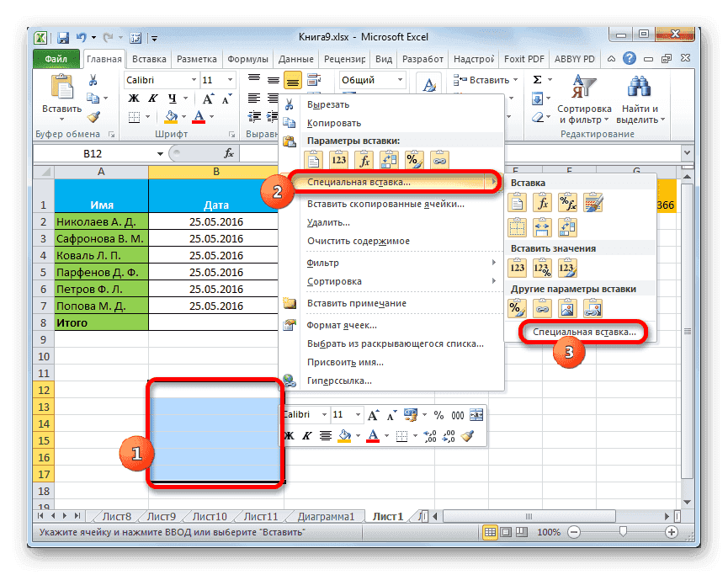Select the Paste Values "123" icon
The height and width of the screenshot is (575, 728).
pyautogui.click(x=518, y=267)
